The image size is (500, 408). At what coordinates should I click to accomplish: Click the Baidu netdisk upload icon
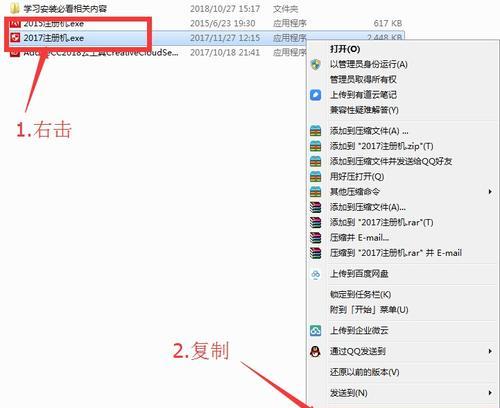pyautogui.click(x=315, y=274)
